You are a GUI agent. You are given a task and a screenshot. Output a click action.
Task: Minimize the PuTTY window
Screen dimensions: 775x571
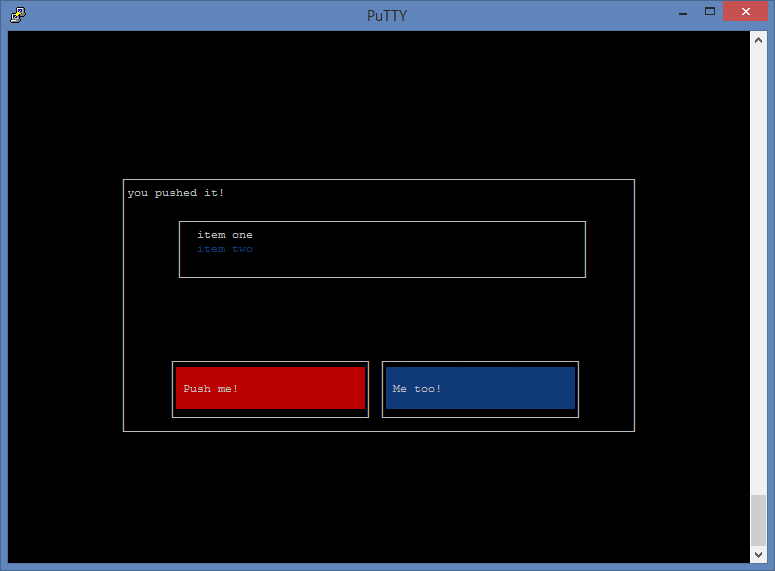pyautogui.click(x=683, y=12)
